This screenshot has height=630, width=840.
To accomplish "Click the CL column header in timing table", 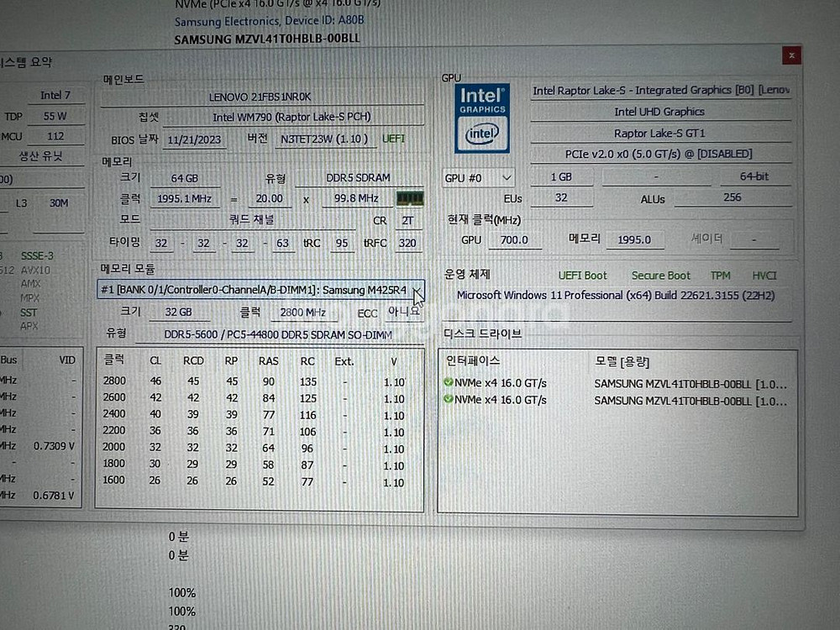I will click(155, 361).
